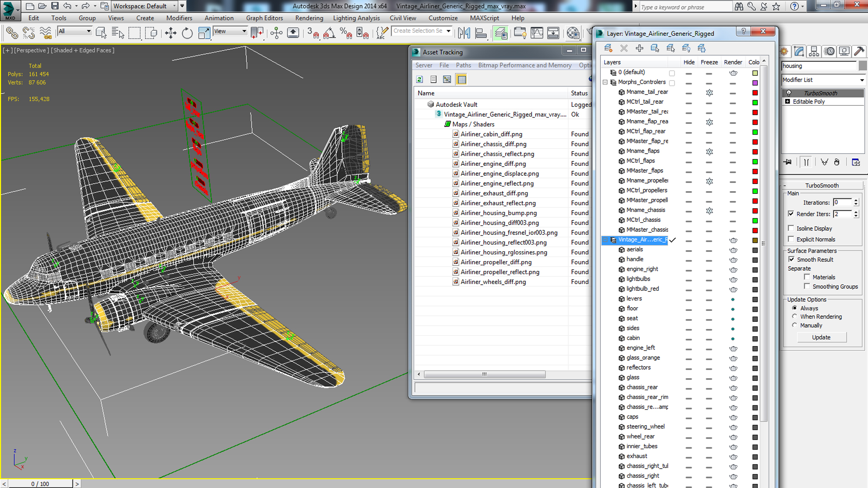The width and height of the screenshot is (868, 488).
Task: Toggle Percent Snap
Action: point(346,33)
